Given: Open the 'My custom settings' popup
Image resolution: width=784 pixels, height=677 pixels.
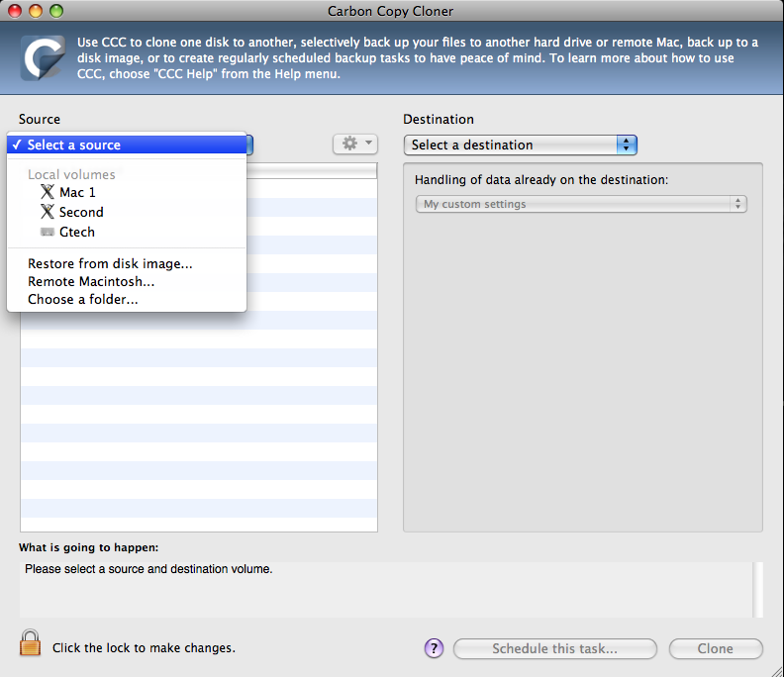Looking at the screenshot, I should pyautogui.click(x=581, y=204).
